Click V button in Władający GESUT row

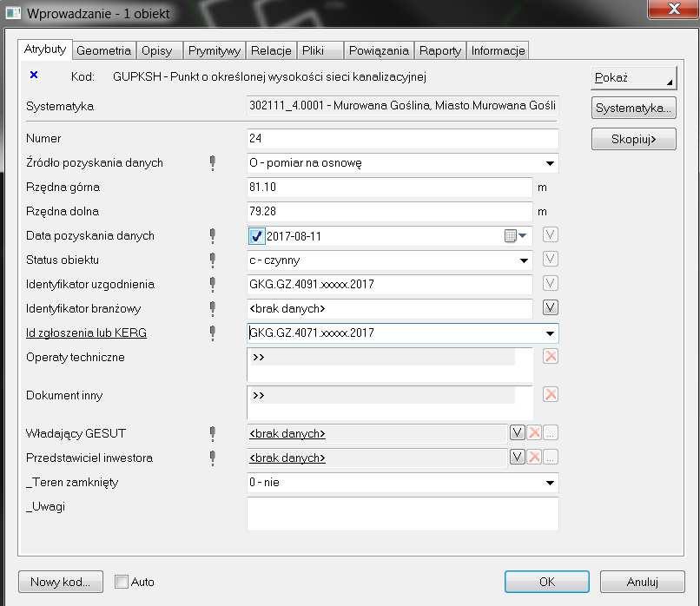pyautogui.click(x=517, y=432)
